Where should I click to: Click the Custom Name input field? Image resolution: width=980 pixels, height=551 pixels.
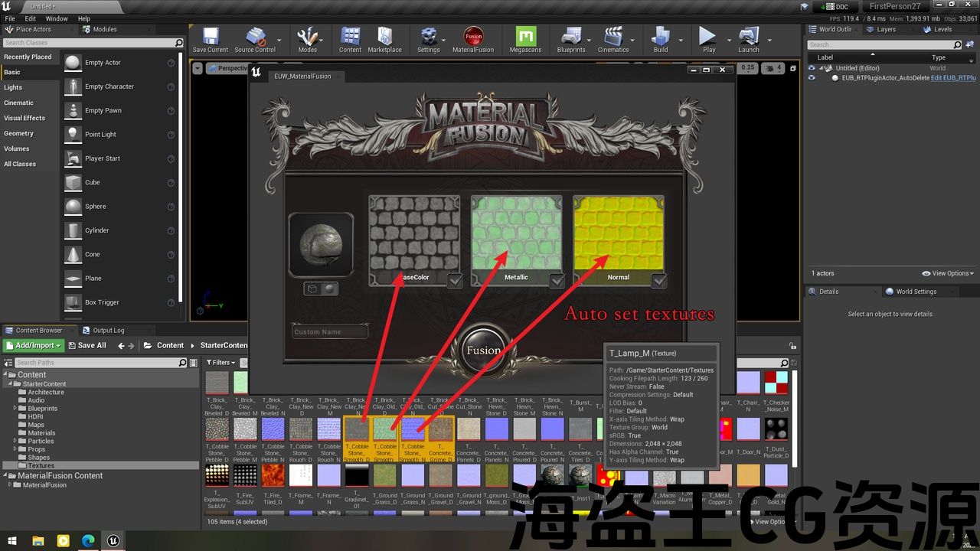pos(330,332)
